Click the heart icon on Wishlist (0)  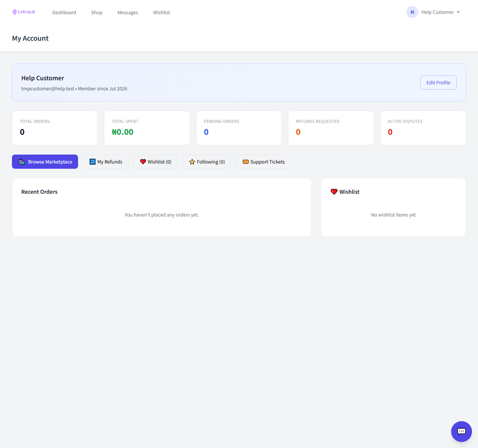[143, 162]
